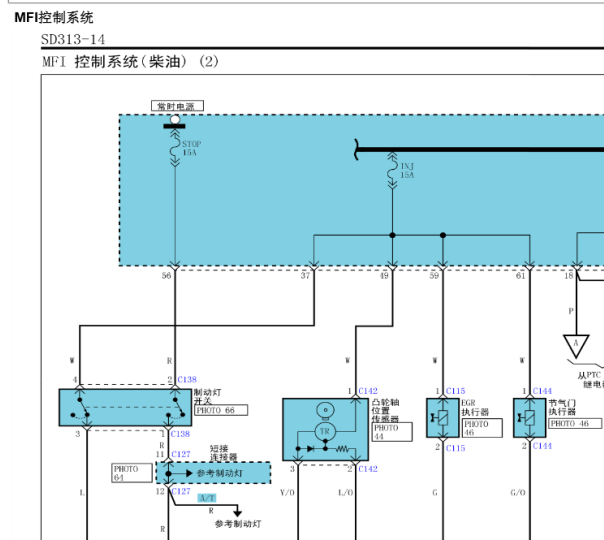Screen dimensions: 604x540
Task: Open the C127 connector link at pin 11
Action: (x=181, y=454)
